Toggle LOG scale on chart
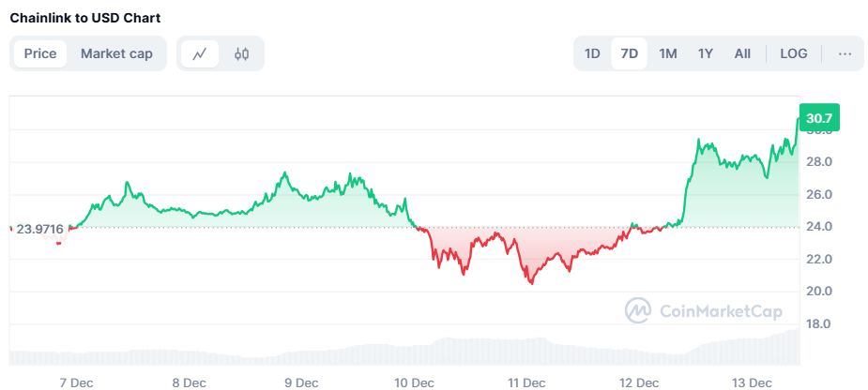 coord(793,53)
